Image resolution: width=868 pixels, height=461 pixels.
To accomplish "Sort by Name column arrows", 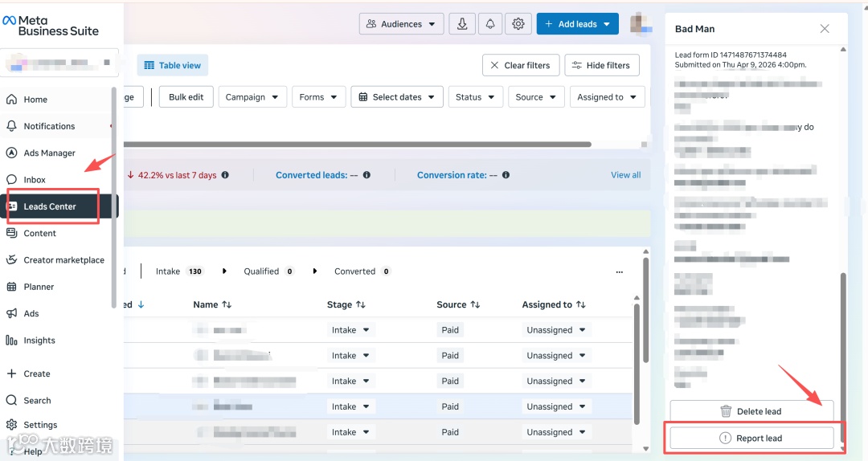I will (x=227, y=304).
